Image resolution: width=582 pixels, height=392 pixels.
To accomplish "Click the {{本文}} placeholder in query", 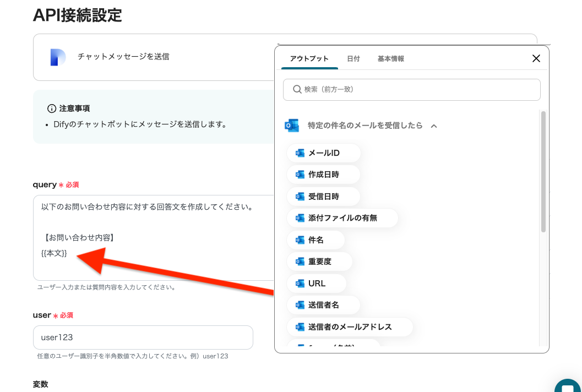I will point(54,253).
